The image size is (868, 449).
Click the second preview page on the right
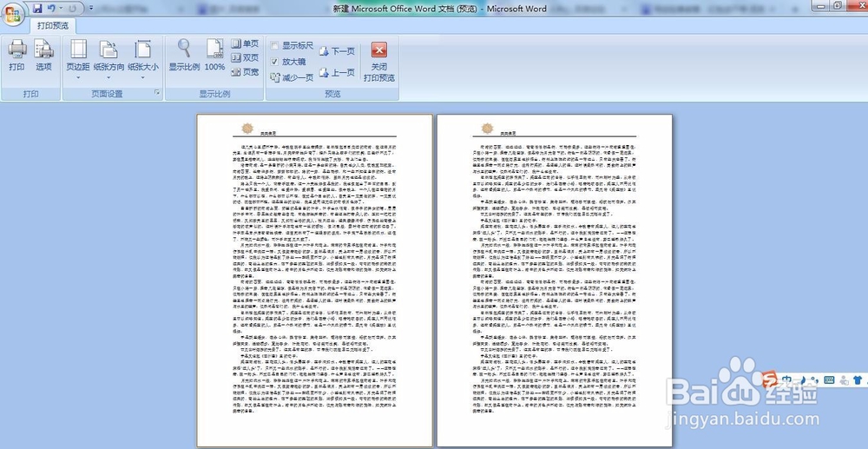(555, 281)
